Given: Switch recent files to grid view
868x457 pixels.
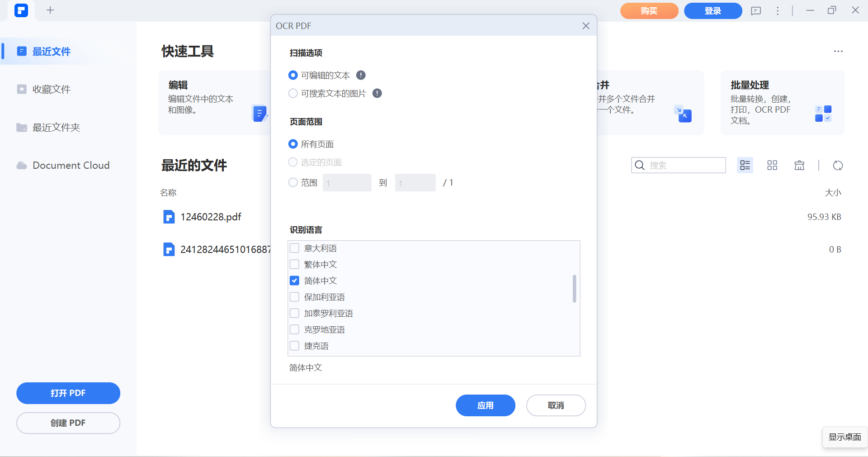Looking at the screenshot, I should (772, 165).
